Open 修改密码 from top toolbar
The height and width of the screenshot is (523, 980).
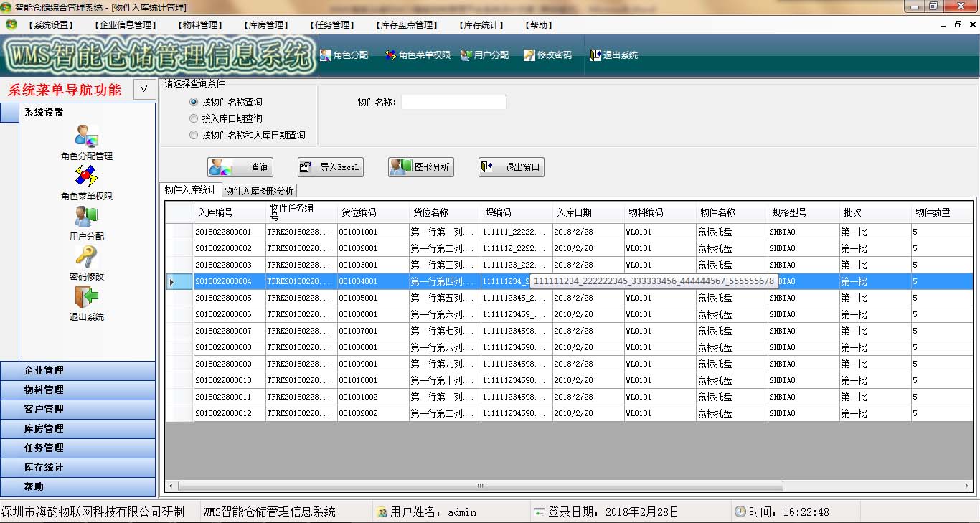(547, 55)
